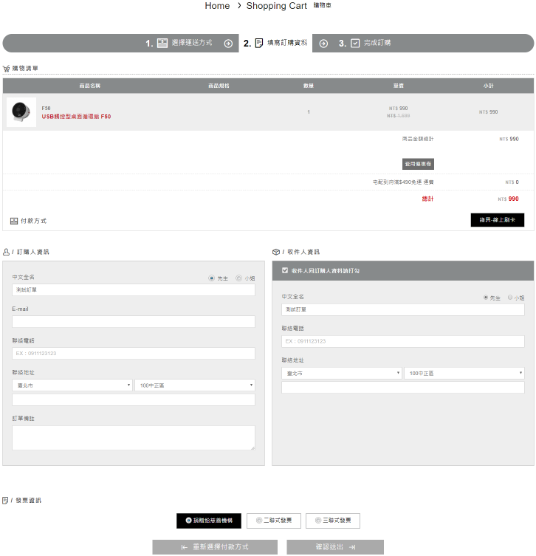
Task: Open the F50 fan product thumbnail
Action: (x=21, y=112)
